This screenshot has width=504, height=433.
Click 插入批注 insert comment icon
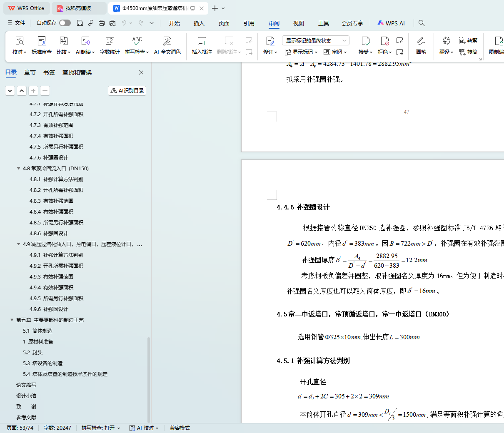click(202, 41)
